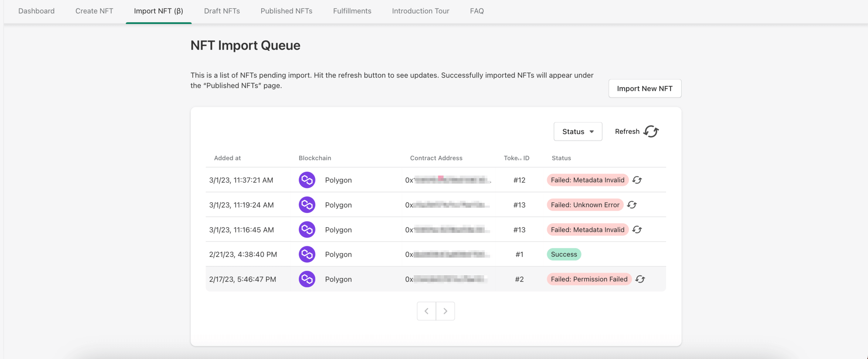
Task: Retry the failed token #12 import
Action: 637,180
